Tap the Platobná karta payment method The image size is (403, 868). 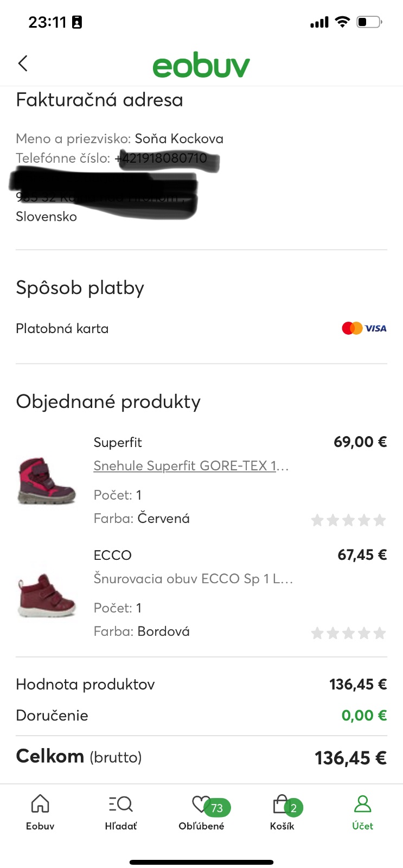point(62,329)
